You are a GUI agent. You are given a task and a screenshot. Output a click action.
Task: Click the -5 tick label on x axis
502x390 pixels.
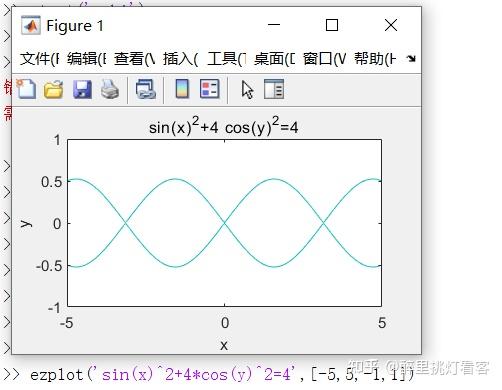[66, 323]
